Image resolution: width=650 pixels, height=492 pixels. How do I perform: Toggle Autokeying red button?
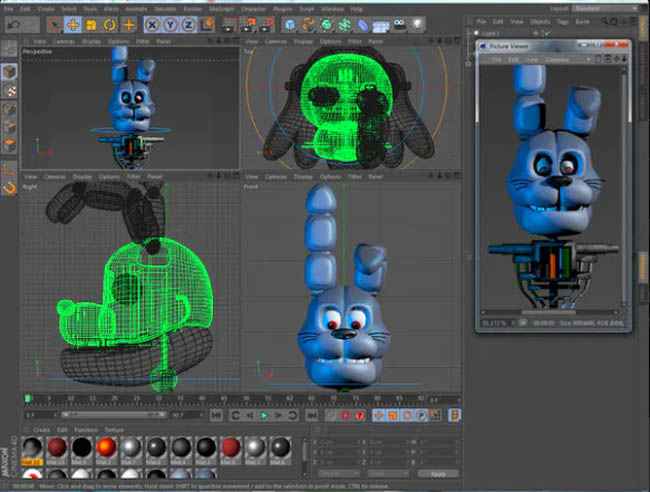[359, 415]
